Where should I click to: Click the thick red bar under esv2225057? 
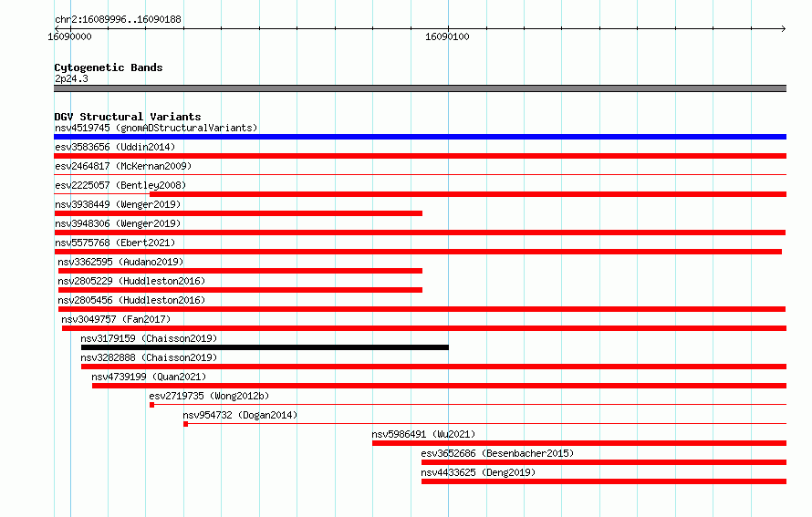(x=468, y=194)
